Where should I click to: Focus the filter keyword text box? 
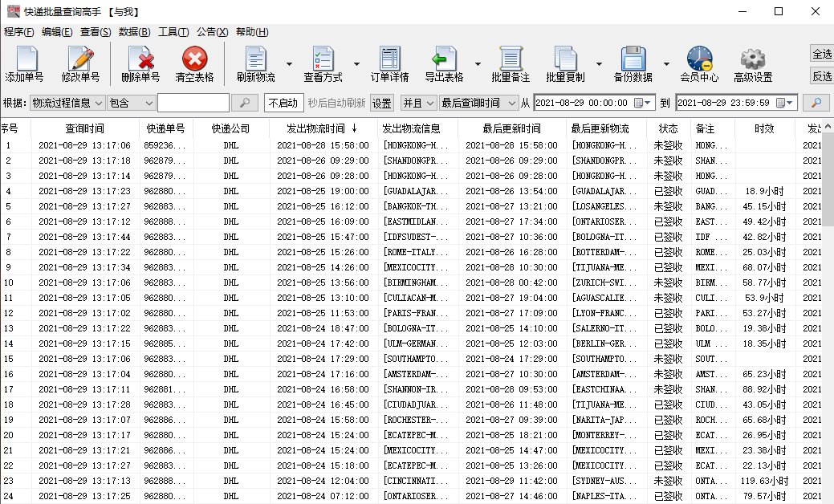click(x=193, y=103)
